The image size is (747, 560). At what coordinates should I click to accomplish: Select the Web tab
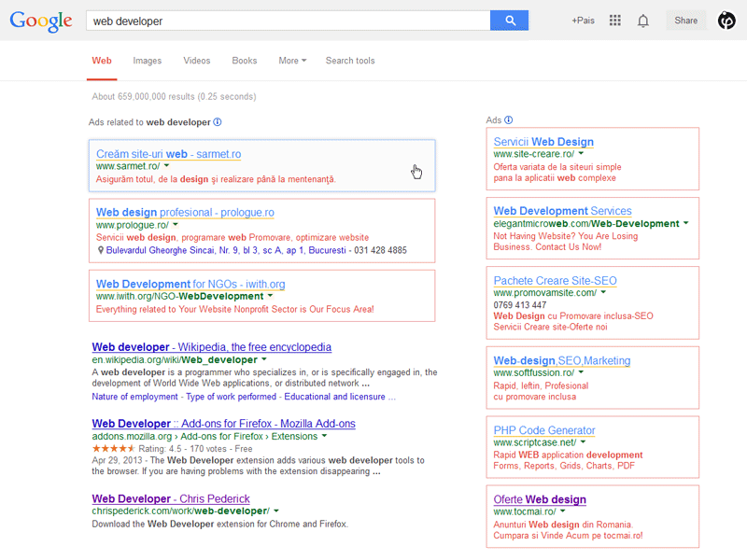click(x=102, y=61)
